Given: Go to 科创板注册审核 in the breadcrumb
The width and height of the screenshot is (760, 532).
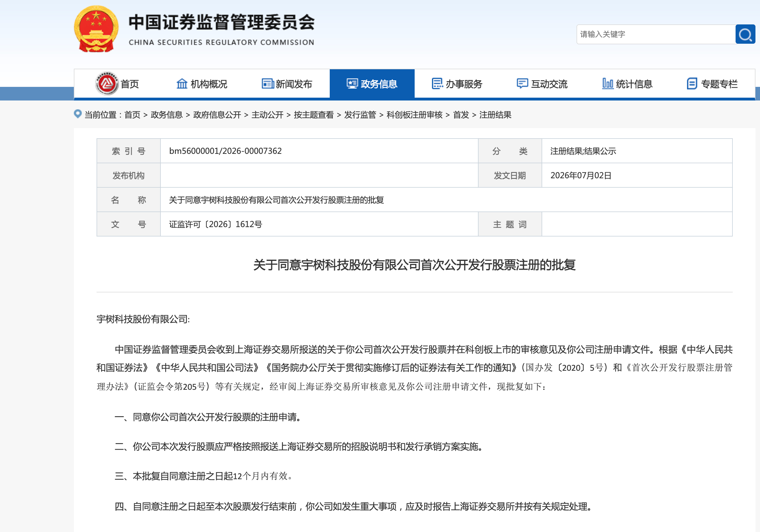Looking at the screenshot, I should (414, 115).
